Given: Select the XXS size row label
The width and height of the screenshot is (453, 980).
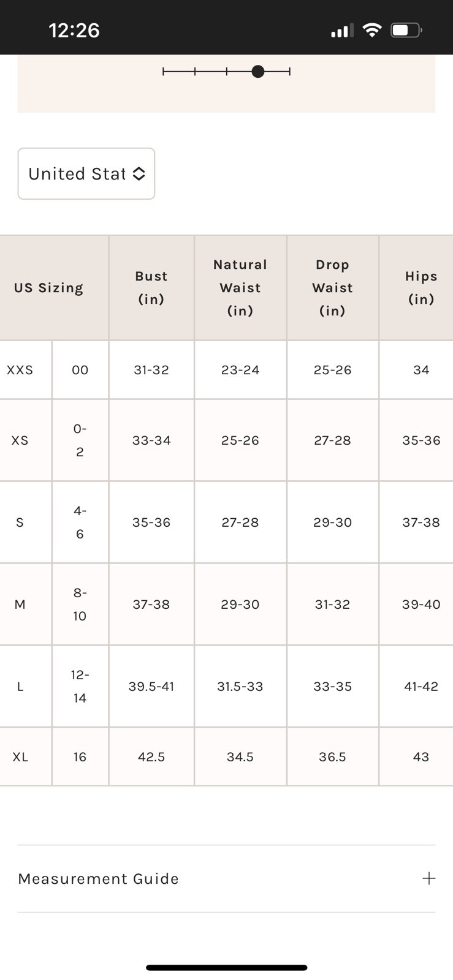Looking at the screenshot, I should 20,370.
